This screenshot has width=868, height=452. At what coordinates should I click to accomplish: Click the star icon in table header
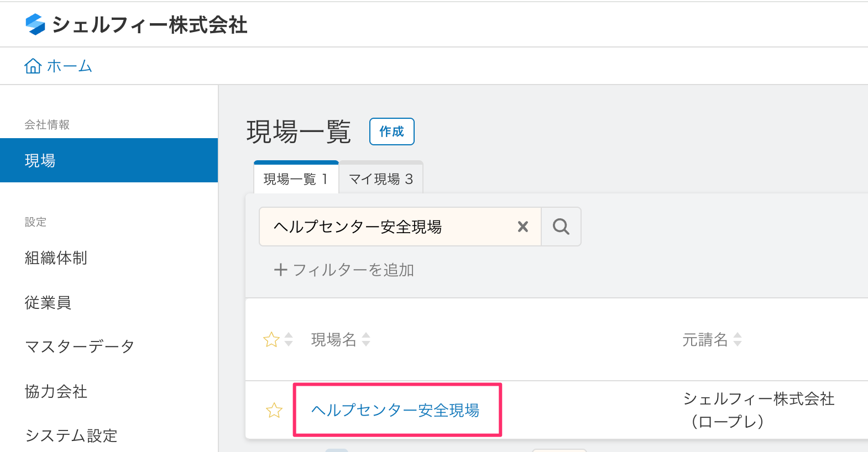tap(271, 339)
